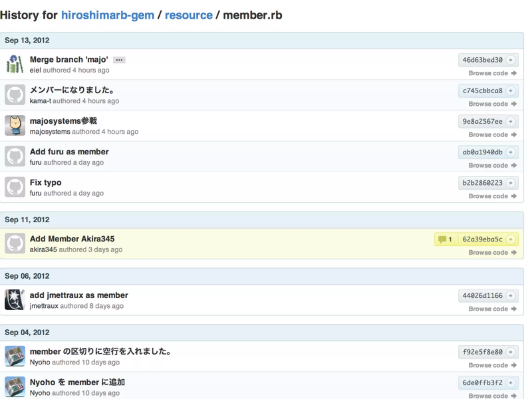Image resolution: width=532 pixels, height=399 pixels.
Task: Click eiel's avatar on merge commit
Action: 15,64
